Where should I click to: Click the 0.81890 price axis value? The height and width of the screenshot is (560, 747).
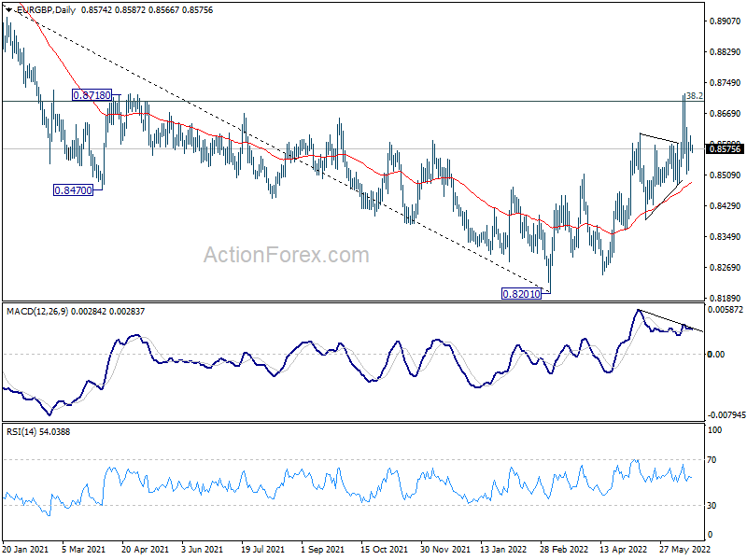click(726, 298)
